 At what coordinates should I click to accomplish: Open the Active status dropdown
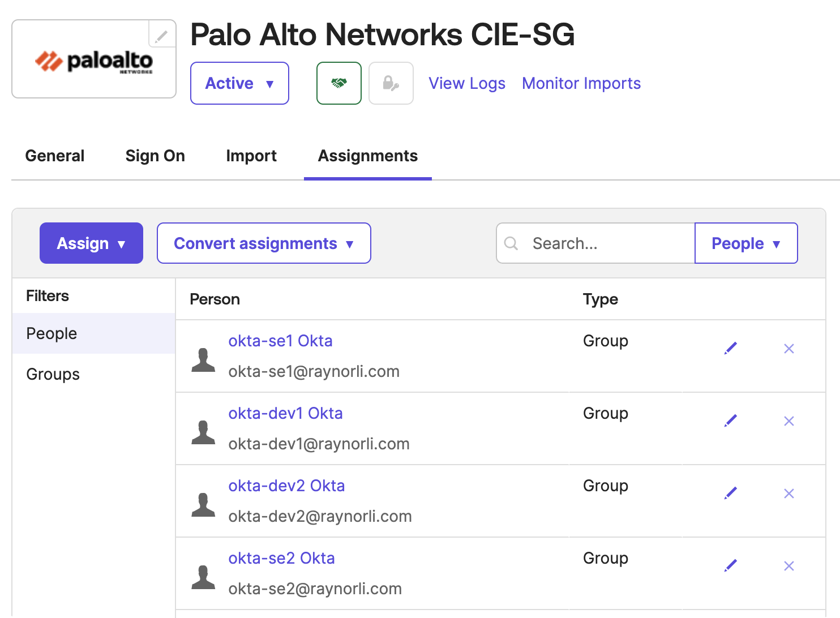pos(239,83)
